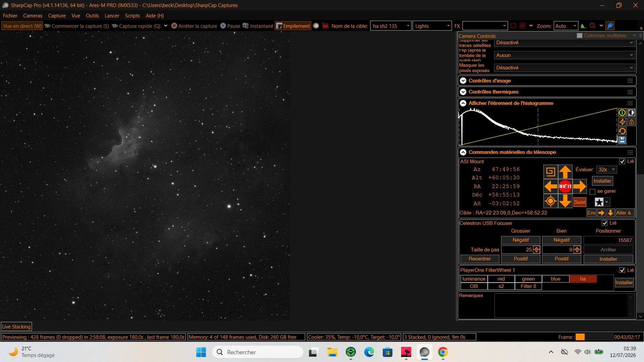Image resolution: width=644 pixels, height=362 pixels.
Task: Slew the mount left with the left arrow
Action: coord(550,186)
